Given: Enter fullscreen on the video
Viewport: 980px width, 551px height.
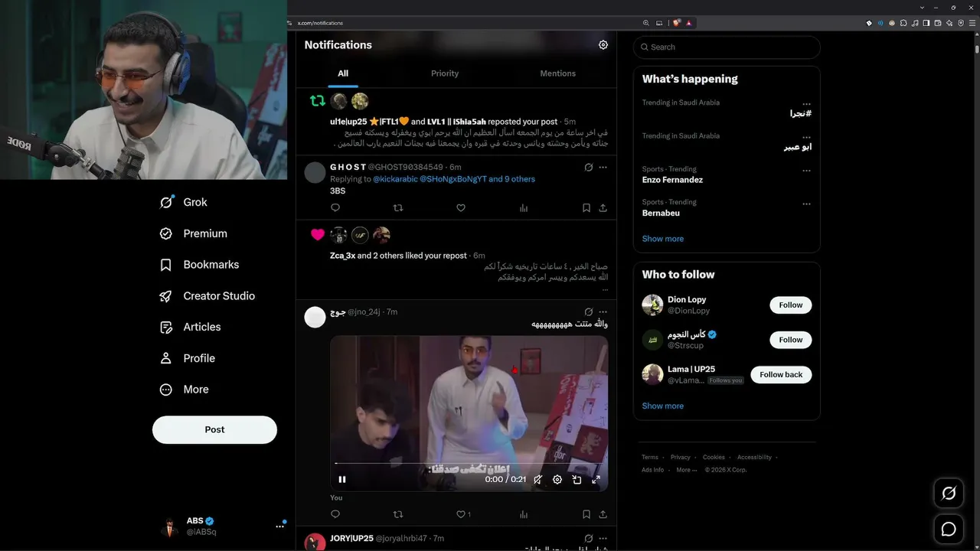Looking at the screenshot, I should click(596, 480).
